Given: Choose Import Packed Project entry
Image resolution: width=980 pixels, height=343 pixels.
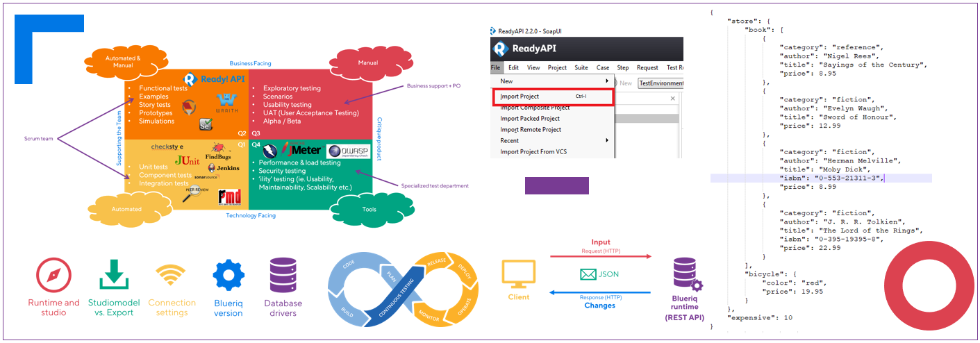Looking at the screenshot, I should tap(531, 118).
